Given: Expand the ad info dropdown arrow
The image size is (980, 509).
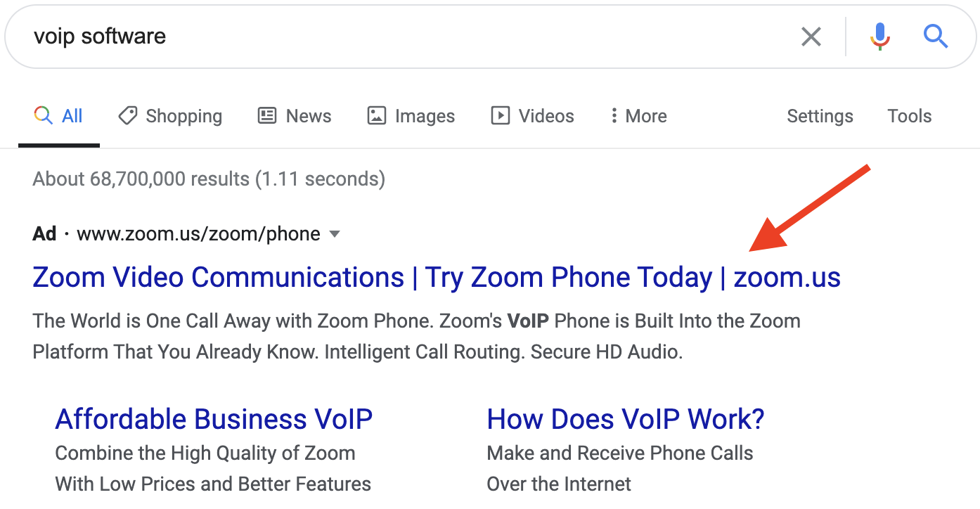Looking at the screenshot, I should click(x=335, y=234).
